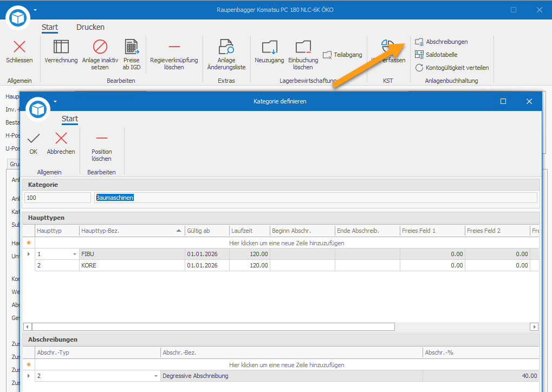Click sort arrow on Haupttyp-Bez. column
This screenshot has height=392, width=552.
point(178,231)
